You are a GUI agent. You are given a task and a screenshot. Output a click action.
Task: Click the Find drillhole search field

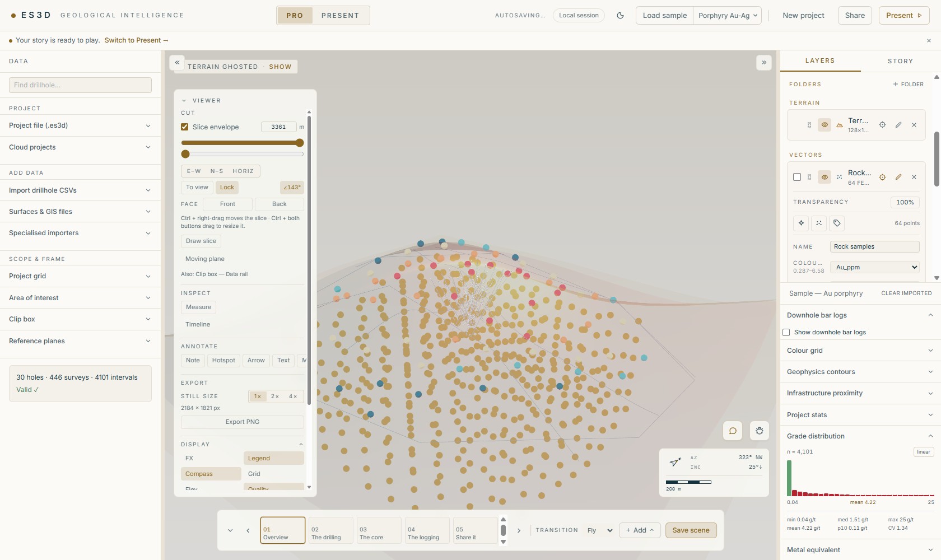80,85
